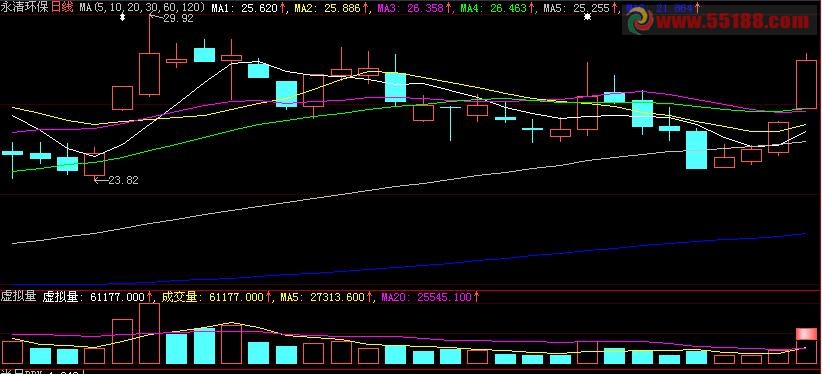Click the 虚拟量 indicator name in the volume panel

point(18,296)
